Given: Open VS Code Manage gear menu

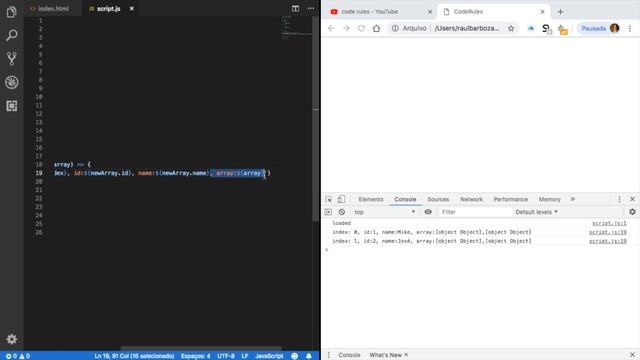Looking at the screenshot, I should 11,339.
